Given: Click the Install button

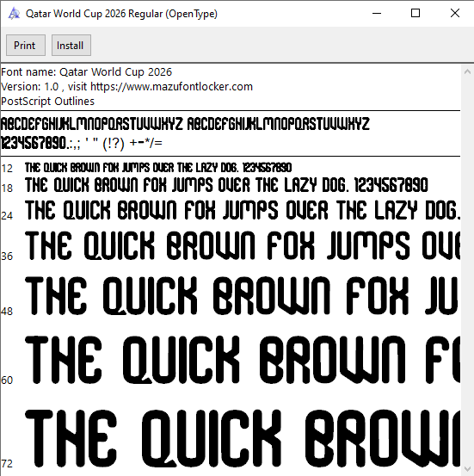Looking at the screenshot, I should (x=71, y=46).
